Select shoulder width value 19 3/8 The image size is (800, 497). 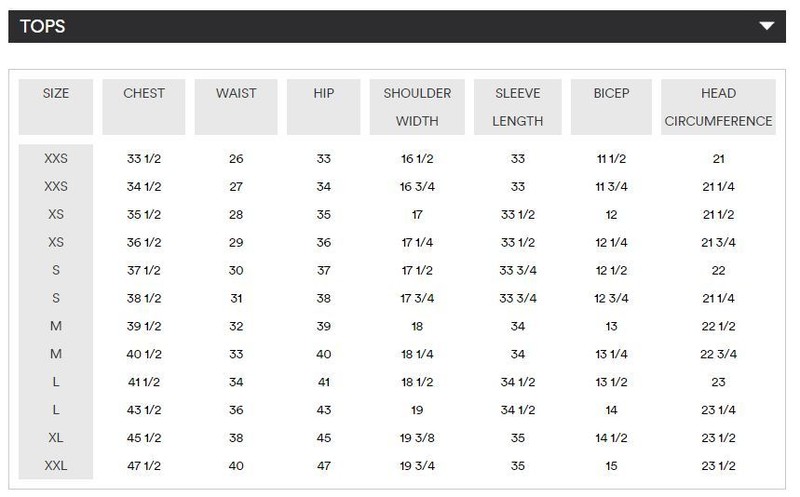[x=417, y=437]
